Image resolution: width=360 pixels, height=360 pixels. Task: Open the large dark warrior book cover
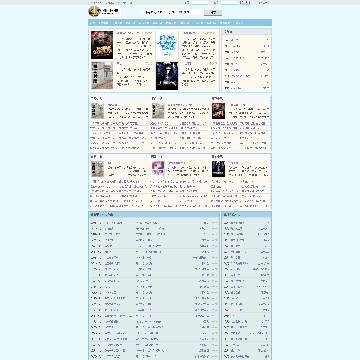point(102,45)
